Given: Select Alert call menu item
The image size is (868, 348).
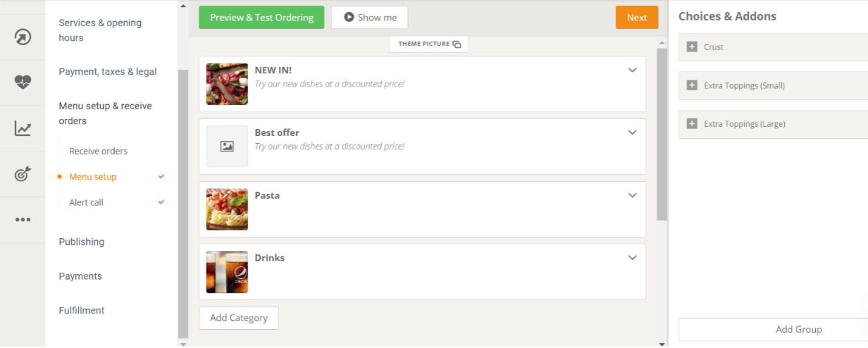Looking at the screenshot, I should tap(86, 202).
